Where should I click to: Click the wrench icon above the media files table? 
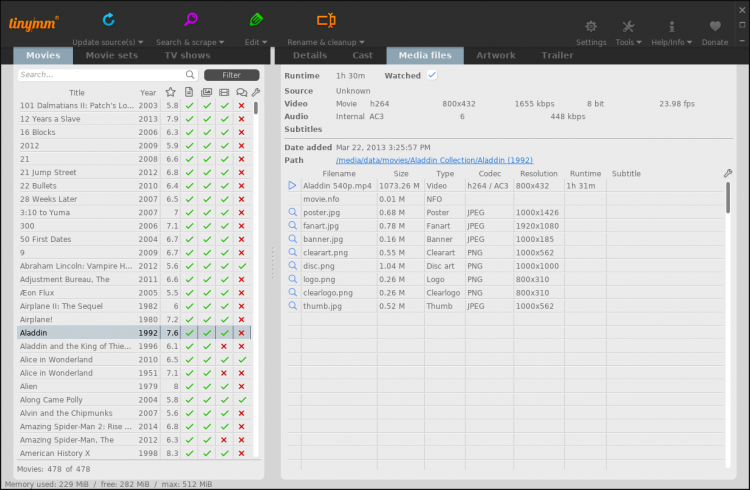(x=727, y=173)
